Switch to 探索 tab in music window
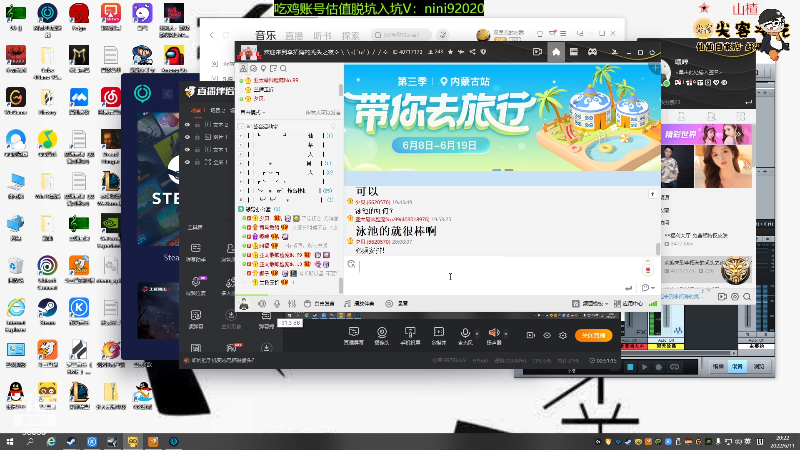The height and width of the screenshot is (450, 800). (351, 36)
